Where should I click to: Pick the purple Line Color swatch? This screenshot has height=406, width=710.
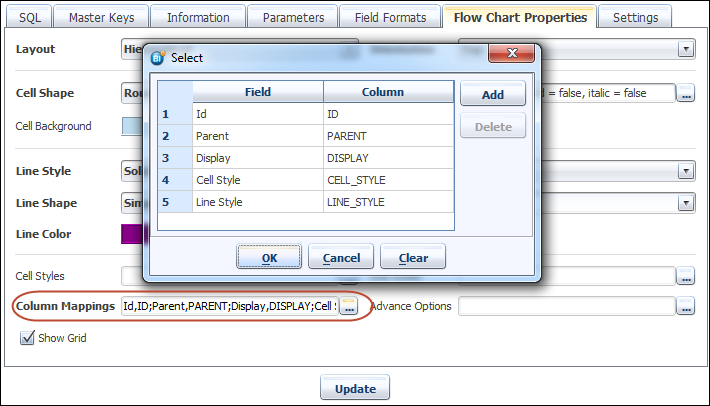(x=131, y=234)
